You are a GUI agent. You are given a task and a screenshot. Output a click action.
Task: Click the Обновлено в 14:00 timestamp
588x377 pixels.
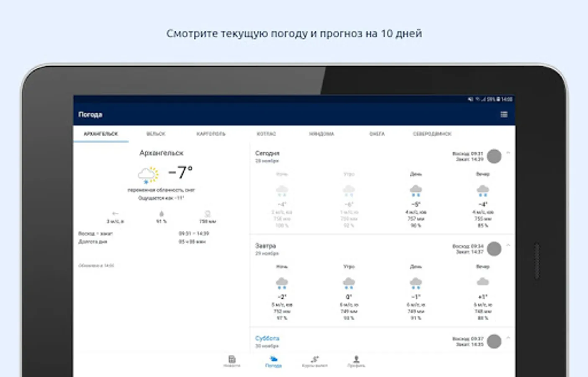point(96,266)
